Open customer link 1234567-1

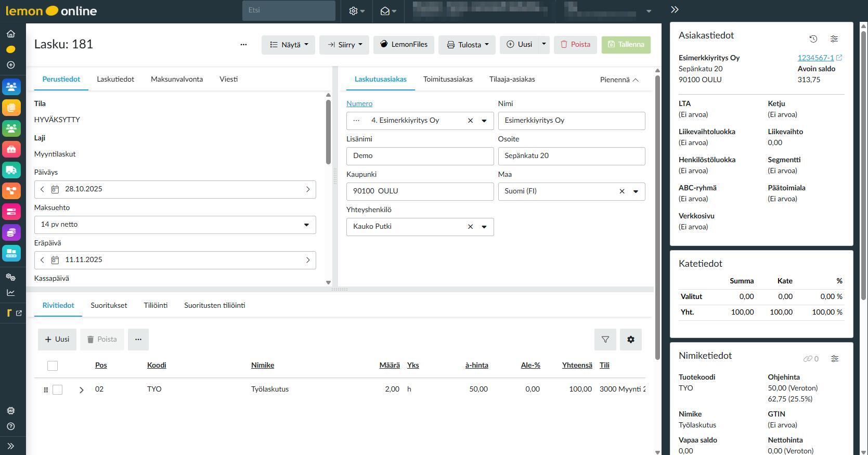click(815, 58)
